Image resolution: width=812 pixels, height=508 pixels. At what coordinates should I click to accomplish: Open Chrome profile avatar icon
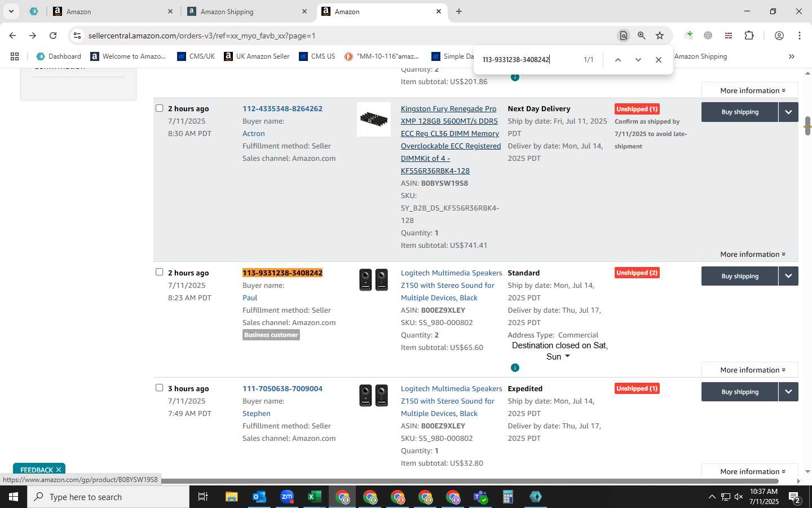point(779,36)
